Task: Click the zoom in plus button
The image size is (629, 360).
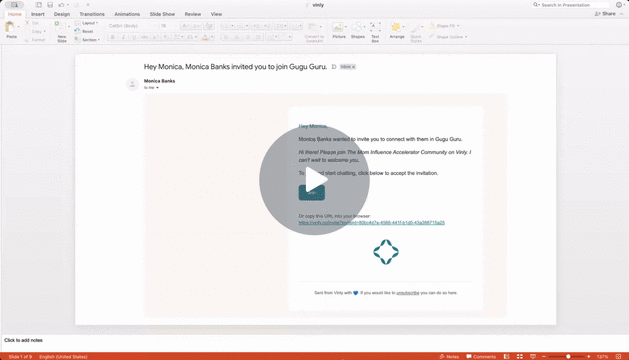Action: [x=588, y=356]
